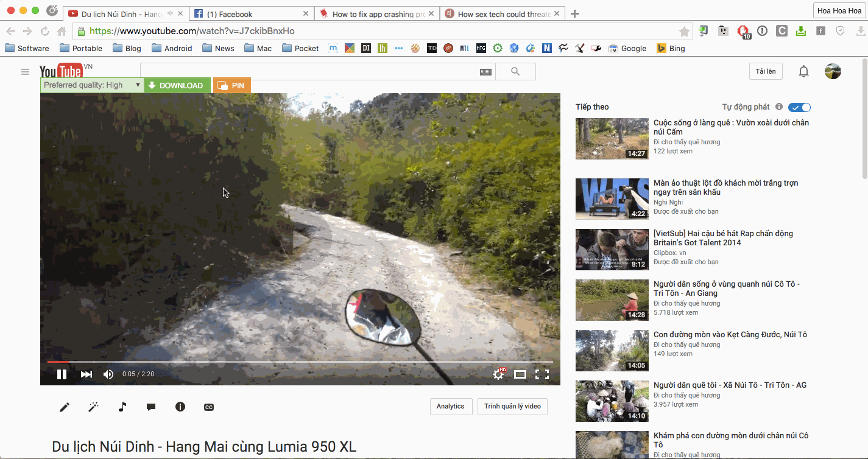Click the green DOWNLOAD button
This screenshot has width=868, height=459.
click(x=177, y=86)
